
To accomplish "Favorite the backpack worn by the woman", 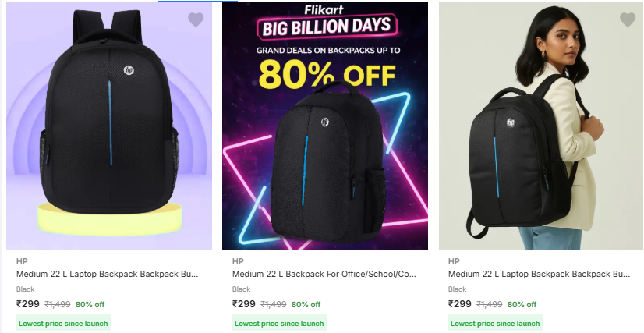I will click(628, 19).
